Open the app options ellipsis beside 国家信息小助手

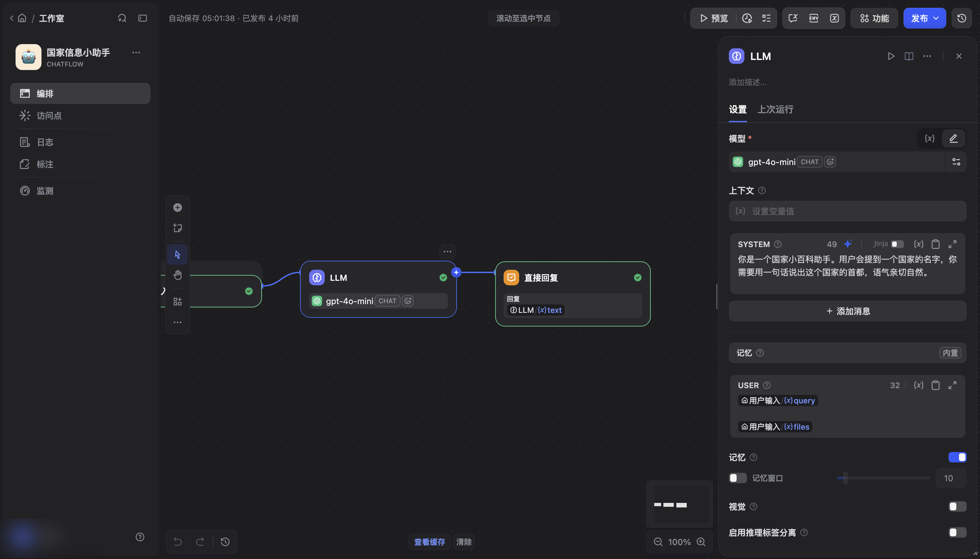136,52
